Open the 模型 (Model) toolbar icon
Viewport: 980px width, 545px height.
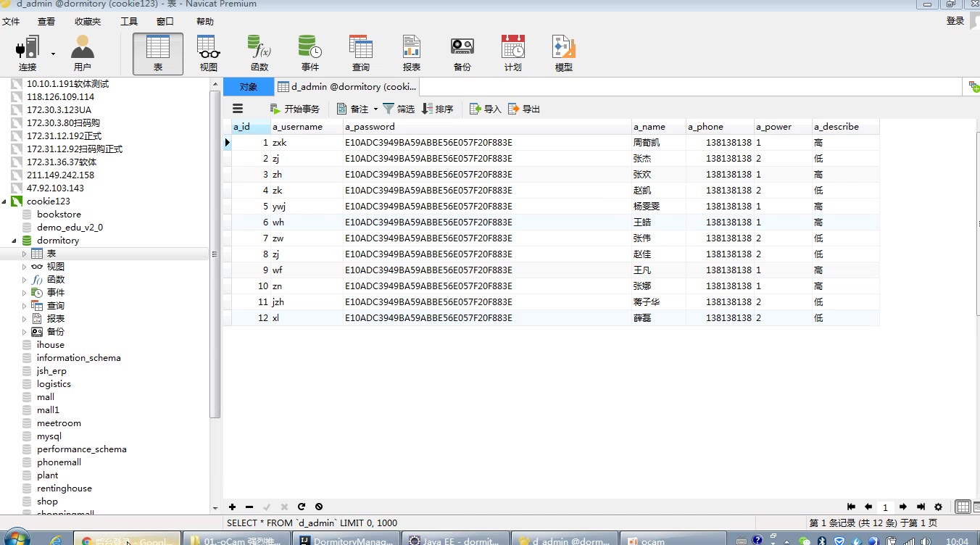coord(564,54)
